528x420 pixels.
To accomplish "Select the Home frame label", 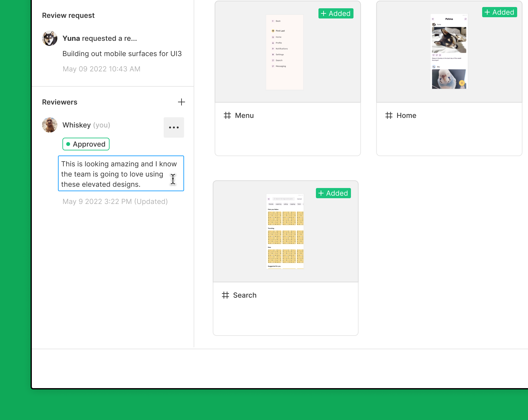I will pos(406,115).
